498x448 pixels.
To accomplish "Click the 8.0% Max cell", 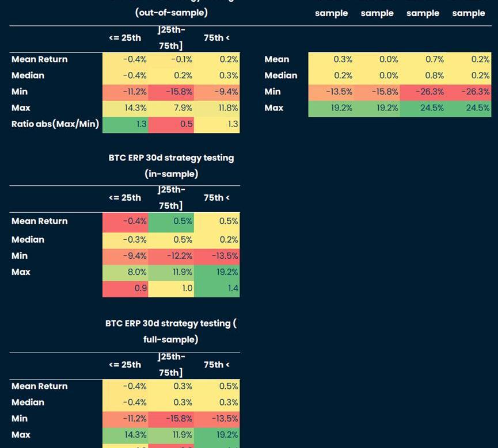I will click(126, 272).
